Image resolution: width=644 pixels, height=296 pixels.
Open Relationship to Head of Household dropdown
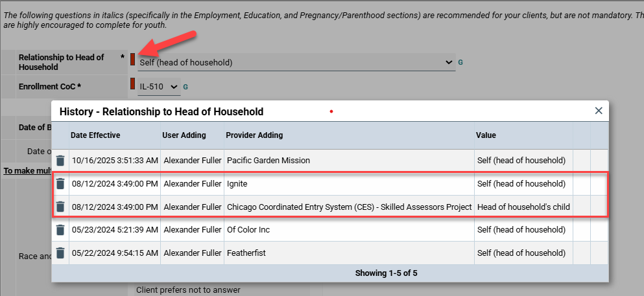pyautogui.click(x=296, y=63)
